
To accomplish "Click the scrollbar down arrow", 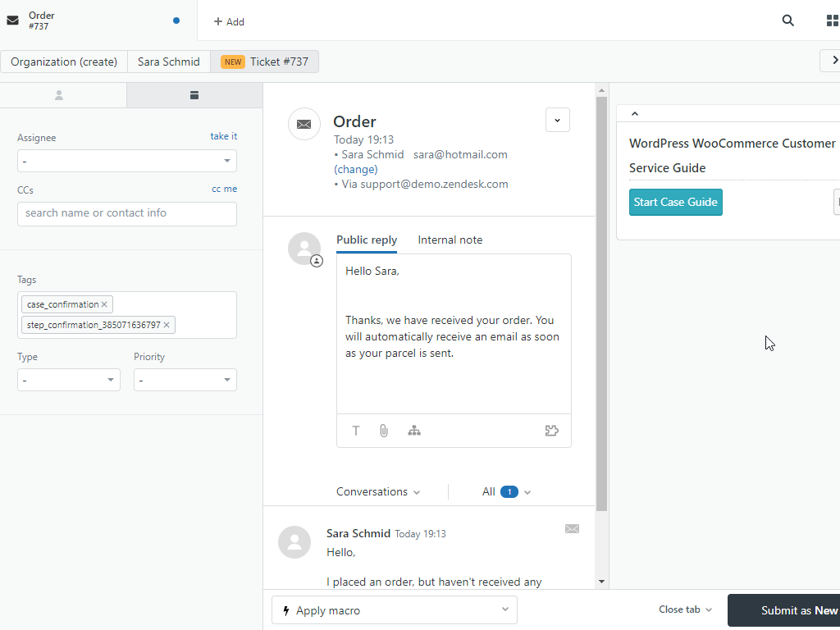I will [601, 582].
